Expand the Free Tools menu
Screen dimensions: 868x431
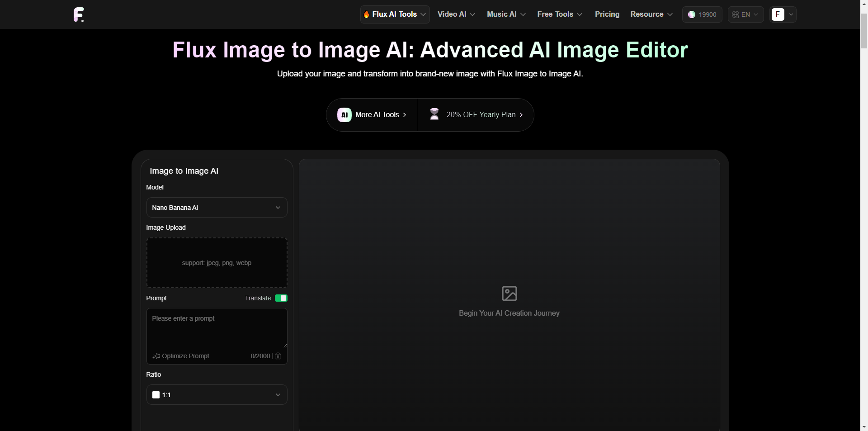pyautogui.click(x=559, y=14)
